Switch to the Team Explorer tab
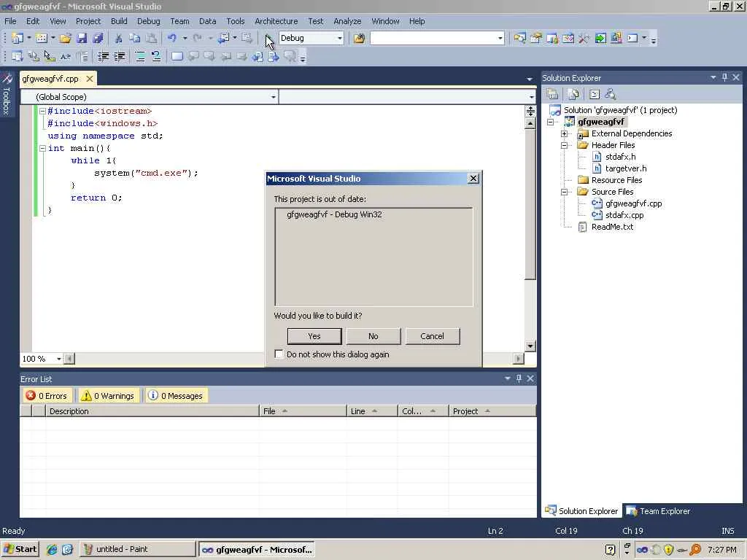This screenshot has width=747, height=560. 659,511
